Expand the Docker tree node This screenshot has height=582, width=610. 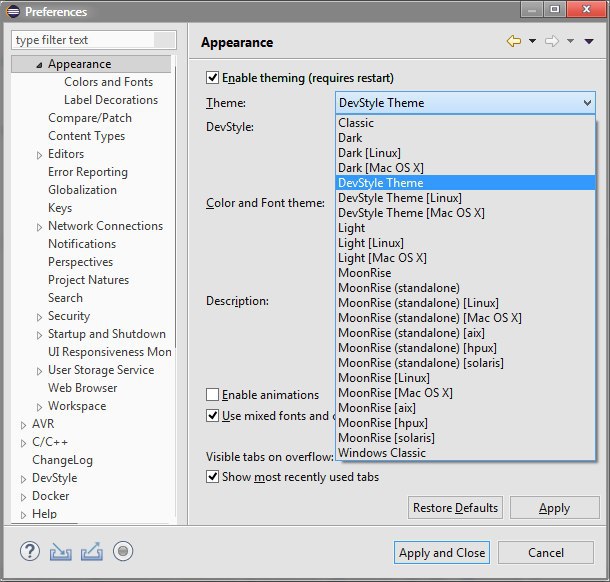tap(23, 497)
